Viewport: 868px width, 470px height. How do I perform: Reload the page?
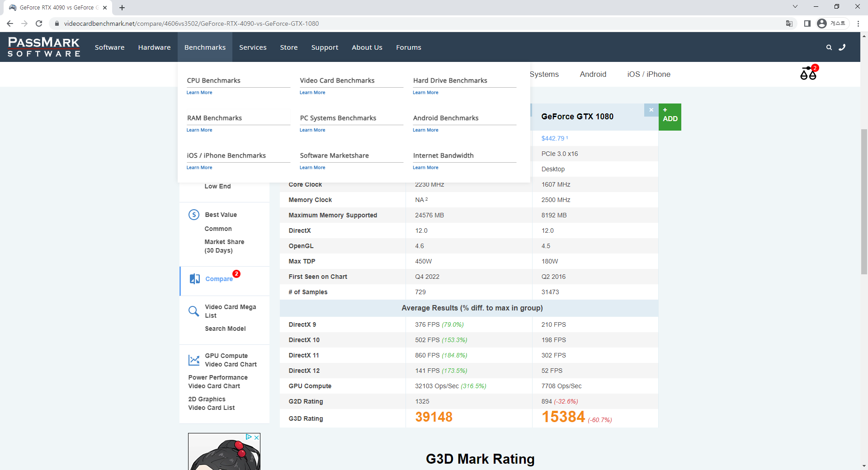tap(39, 23)
